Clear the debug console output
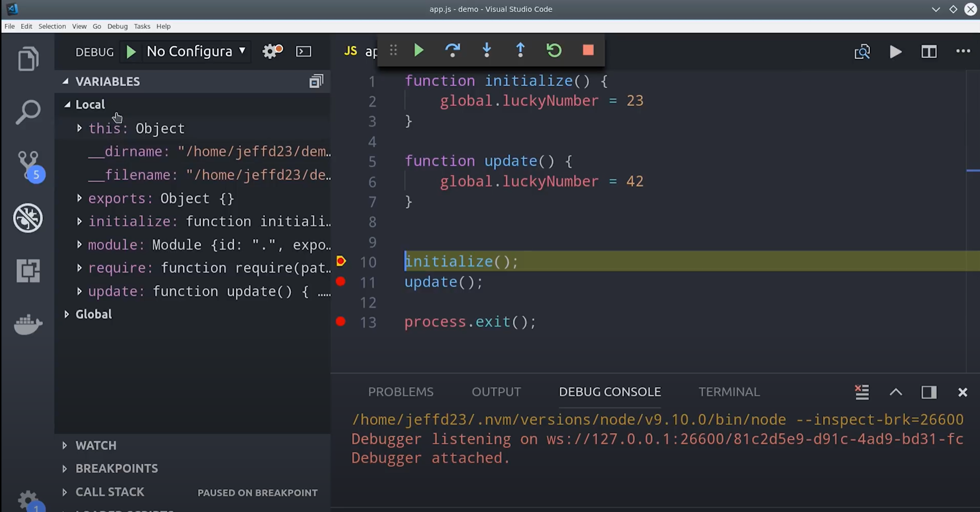The width and height of the screenshot is (980, 512). pyautogui.click(x=862, y=392)
